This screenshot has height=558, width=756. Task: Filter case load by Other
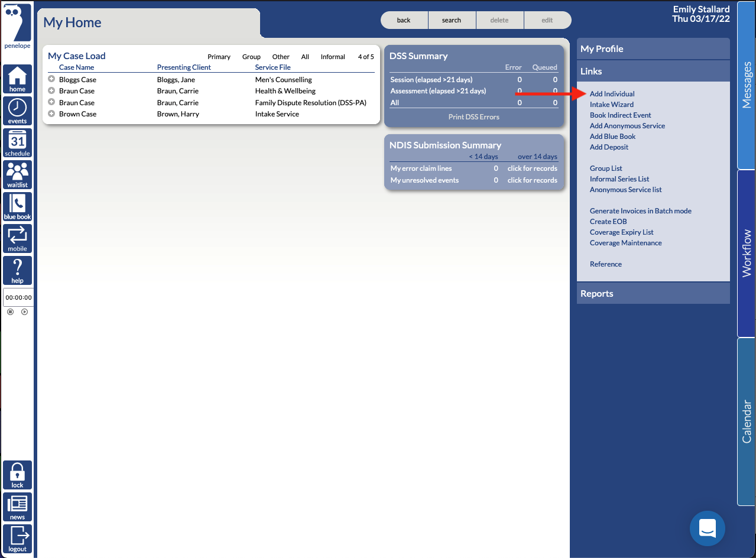[281, 57]
